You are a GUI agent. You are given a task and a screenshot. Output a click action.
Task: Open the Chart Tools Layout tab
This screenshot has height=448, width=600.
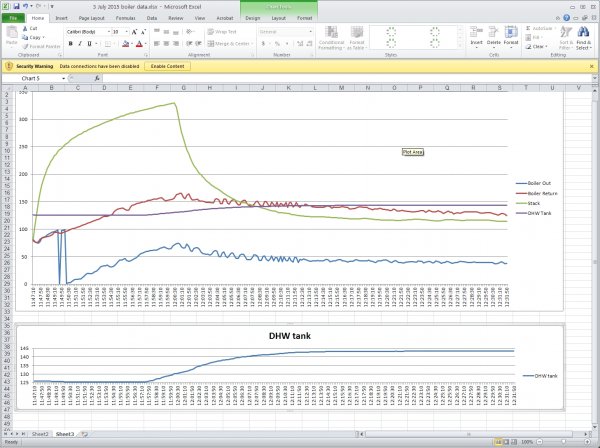coord(279,18)
